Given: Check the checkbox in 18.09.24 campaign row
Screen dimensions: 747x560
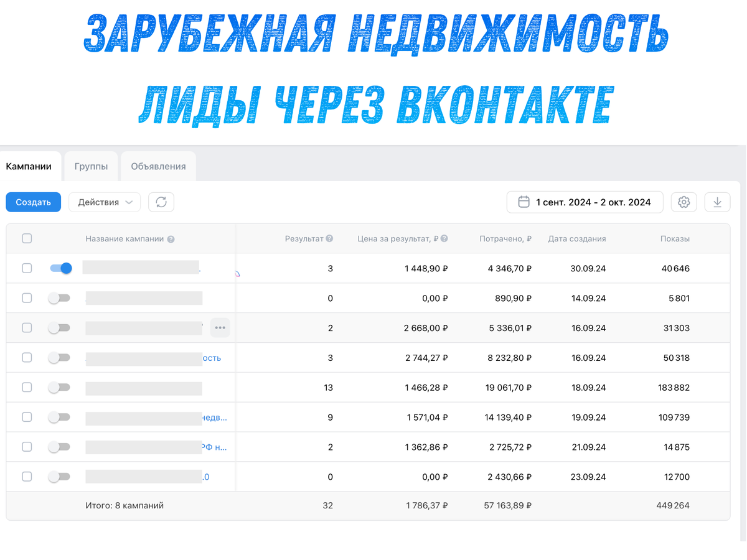Looking at the screenshot, I should tap(27, 387).
